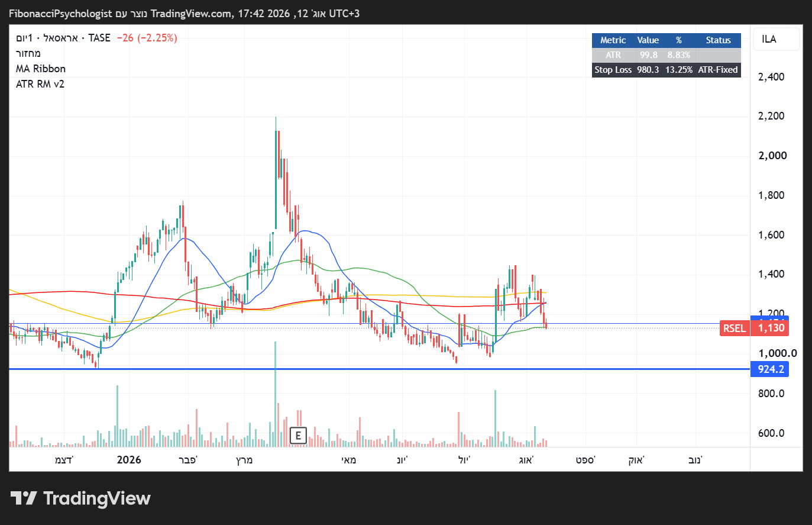Click the ATR value 99.8 cell
812x525 pixels.
(x=648, y=55)
